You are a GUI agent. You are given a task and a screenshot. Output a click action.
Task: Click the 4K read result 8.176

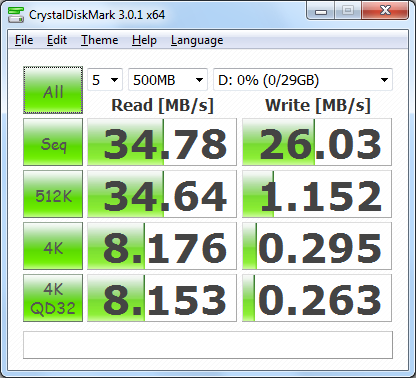click(162, 246)
